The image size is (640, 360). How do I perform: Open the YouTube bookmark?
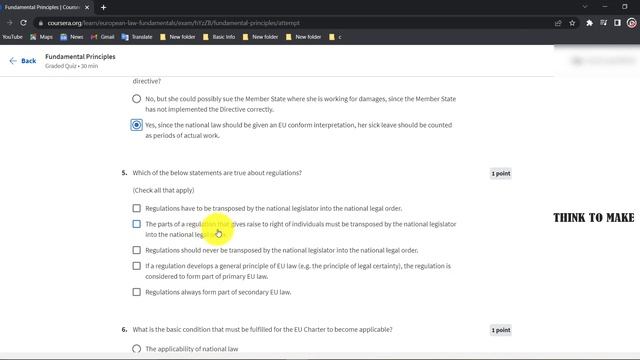(12, 37)
